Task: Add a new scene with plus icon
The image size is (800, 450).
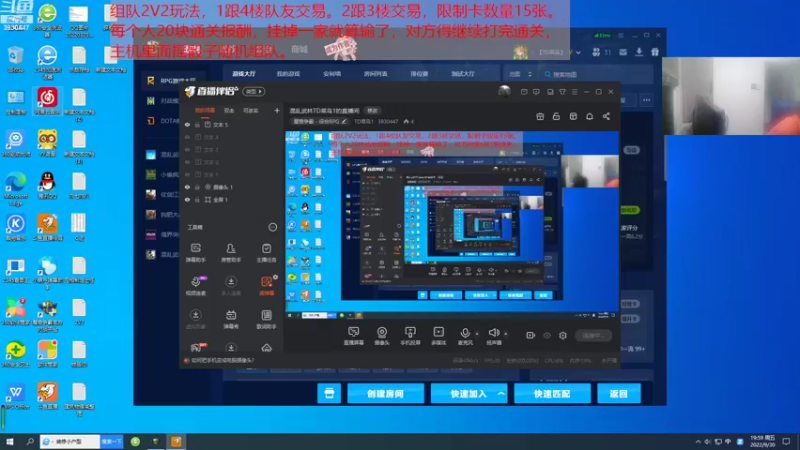Action: coord(277,110)
